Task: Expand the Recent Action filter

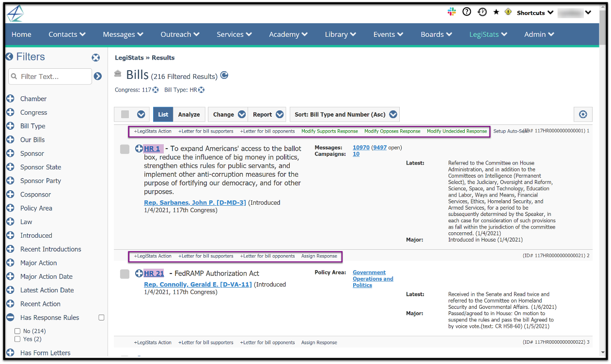Action: click(x=10, y=303)
